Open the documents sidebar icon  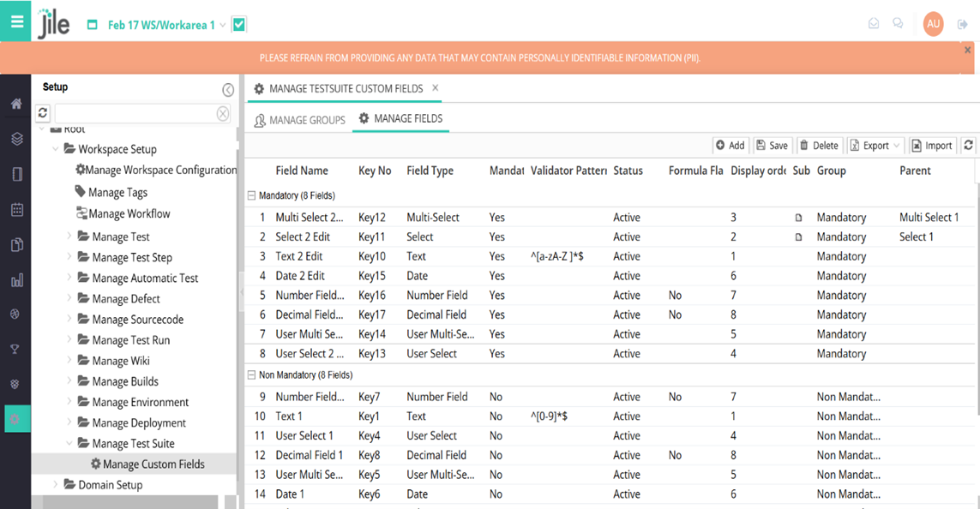click(x=17, y=244)
